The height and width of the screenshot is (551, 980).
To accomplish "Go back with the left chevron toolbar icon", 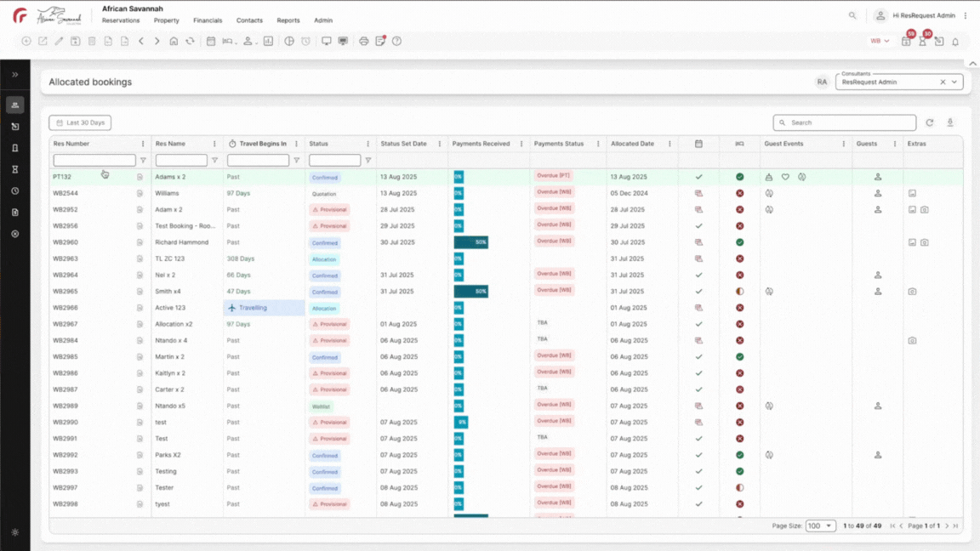I will click(x=141, y=41).
